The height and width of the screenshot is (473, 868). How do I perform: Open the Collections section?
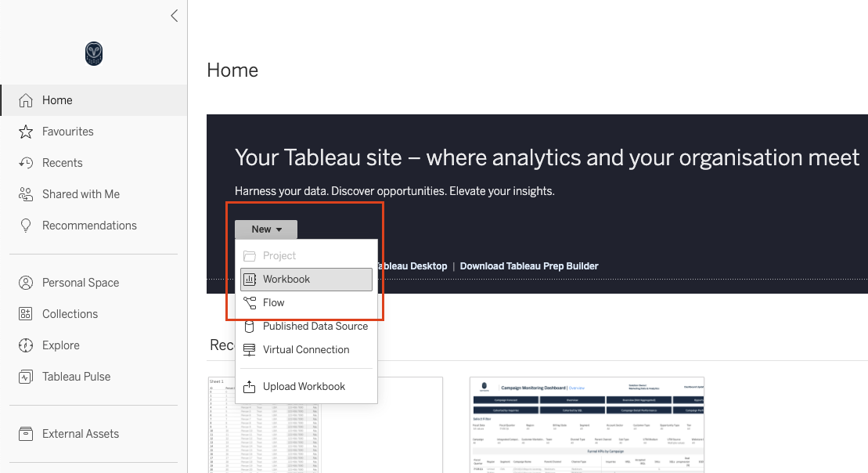tap(70, 313)
